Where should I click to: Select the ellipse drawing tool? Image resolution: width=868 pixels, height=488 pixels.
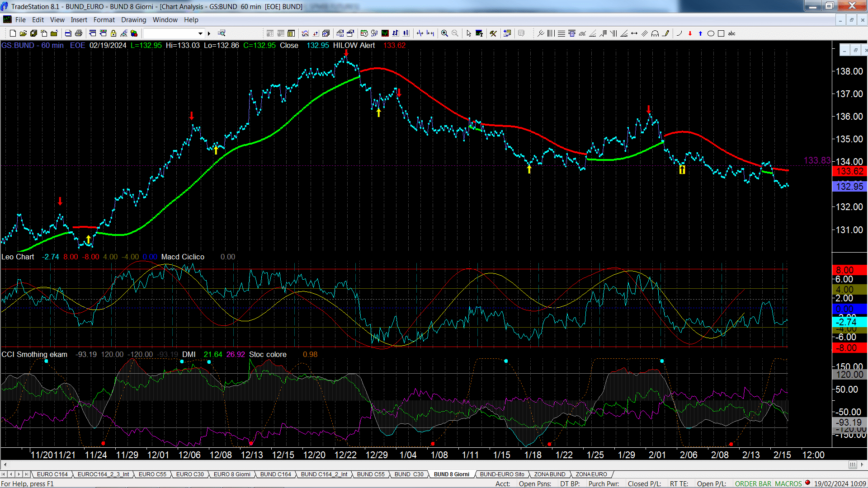[x=711, y=33]
